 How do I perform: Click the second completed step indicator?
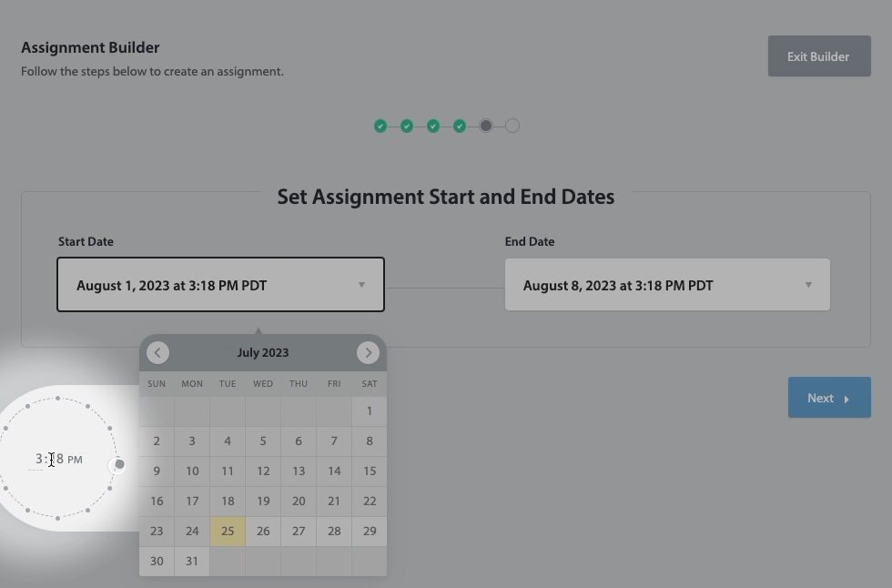407,126
